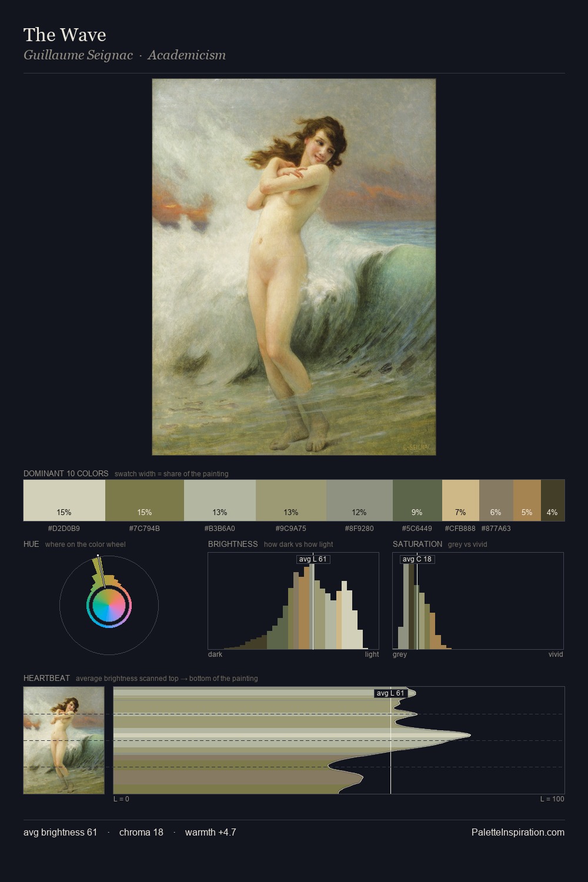
Task: Click the 'light' brightness axis label
Action: tap(372, 654)
